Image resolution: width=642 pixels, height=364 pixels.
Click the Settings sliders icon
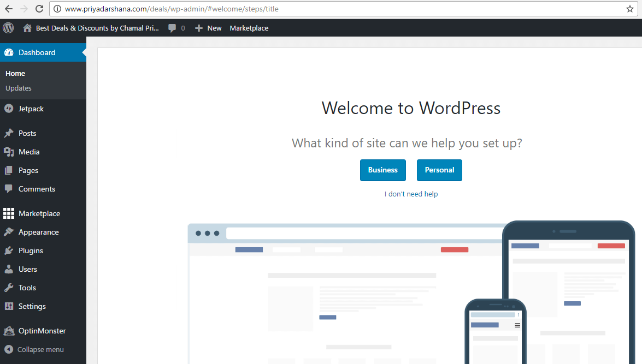9,306
